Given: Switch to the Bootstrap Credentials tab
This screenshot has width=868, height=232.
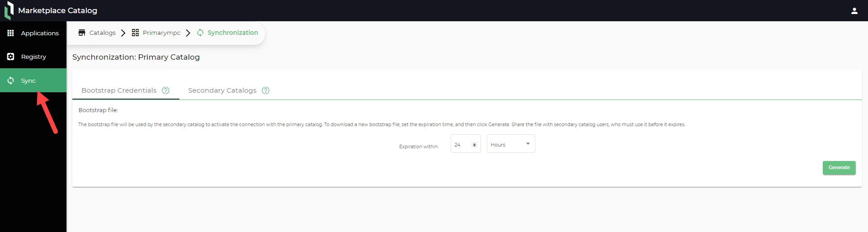Looking at the screenshot, I should pyautogui.click(x=126, y=90).
